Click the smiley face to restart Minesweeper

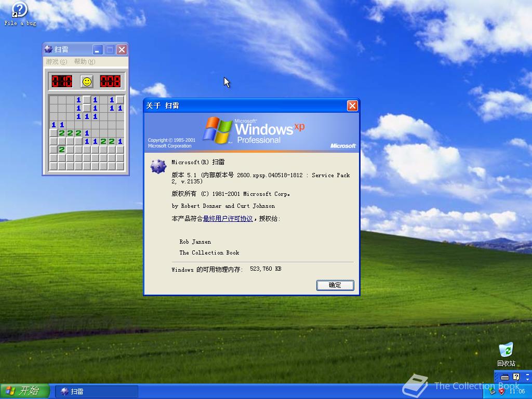tap(87, 82)
